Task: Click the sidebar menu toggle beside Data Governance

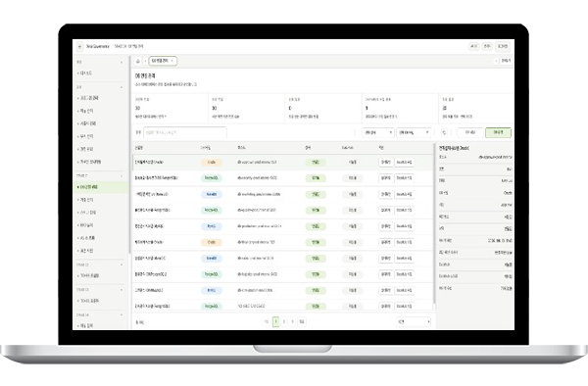Action: (79, 46)
